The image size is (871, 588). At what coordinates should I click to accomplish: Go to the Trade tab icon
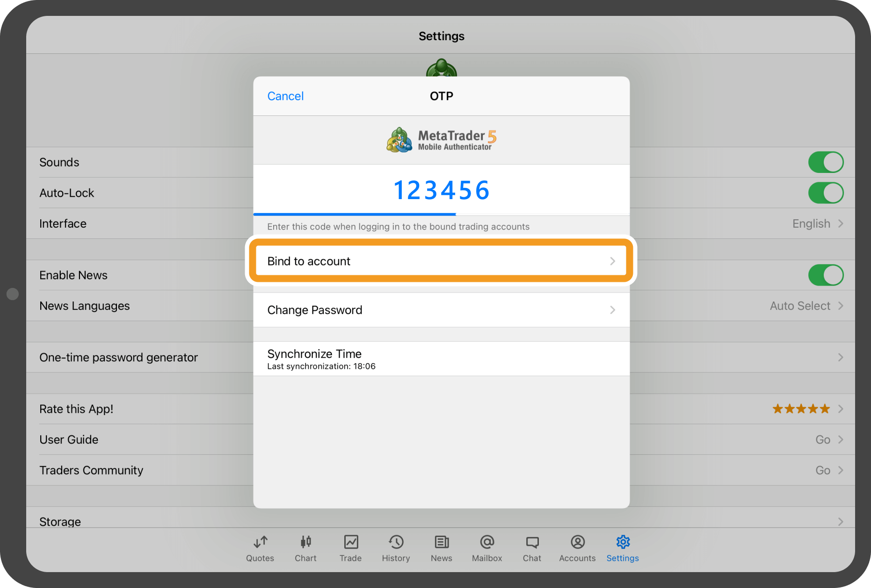click(x=351, y=542)
